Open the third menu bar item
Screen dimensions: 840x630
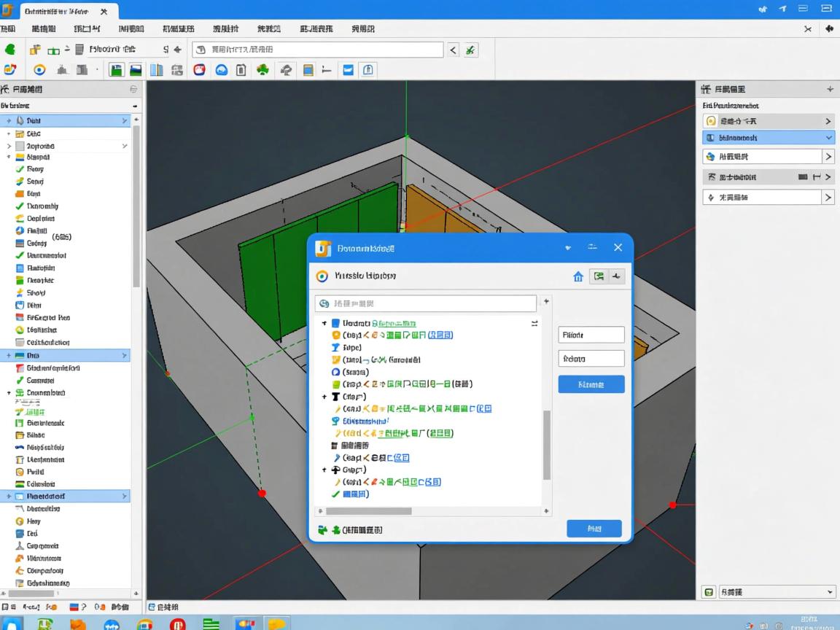(87, 29)
